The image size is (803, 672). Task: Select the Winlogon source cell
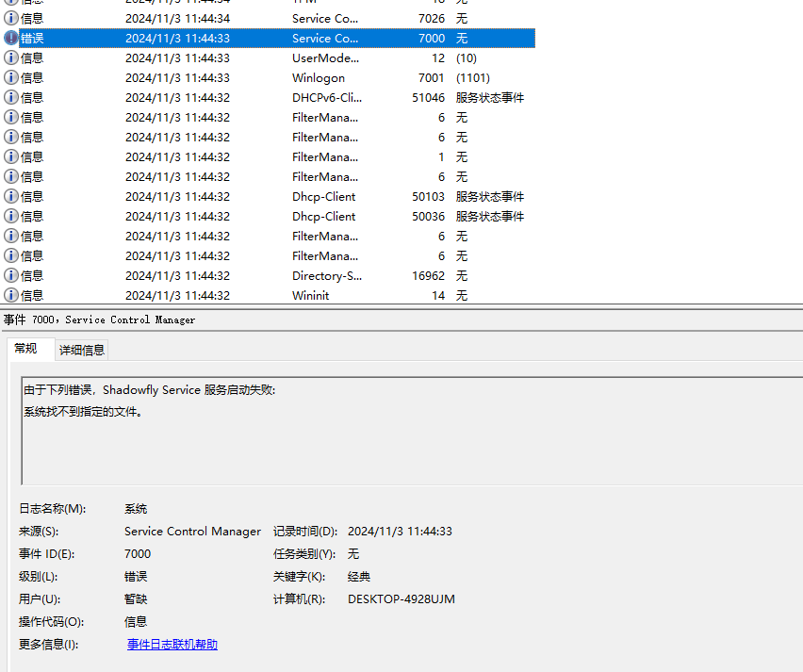tap(319, 78)
